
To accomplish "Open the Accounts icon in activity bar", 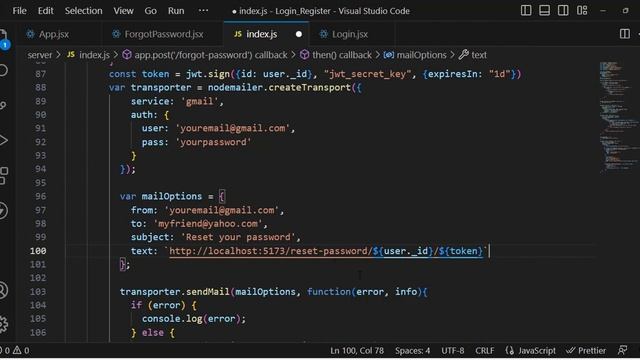I will [x=3, y=290].
